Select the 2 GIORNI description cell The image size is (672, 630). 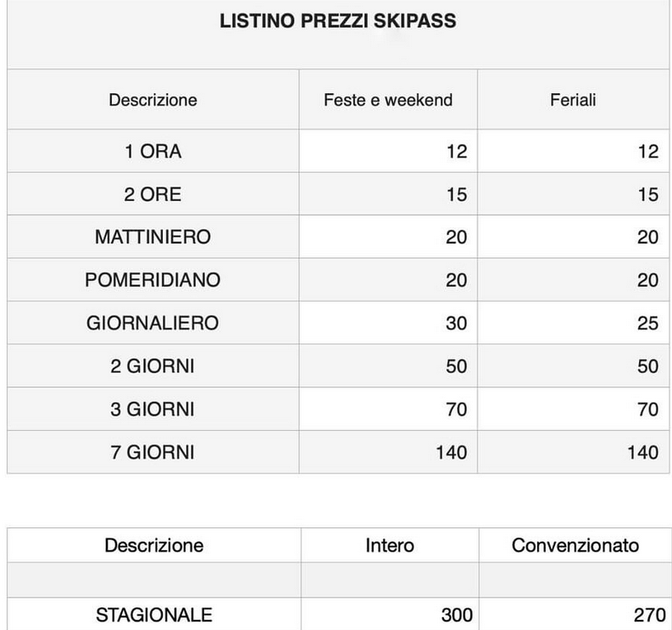pyautogui.click(x=153, y=365)
